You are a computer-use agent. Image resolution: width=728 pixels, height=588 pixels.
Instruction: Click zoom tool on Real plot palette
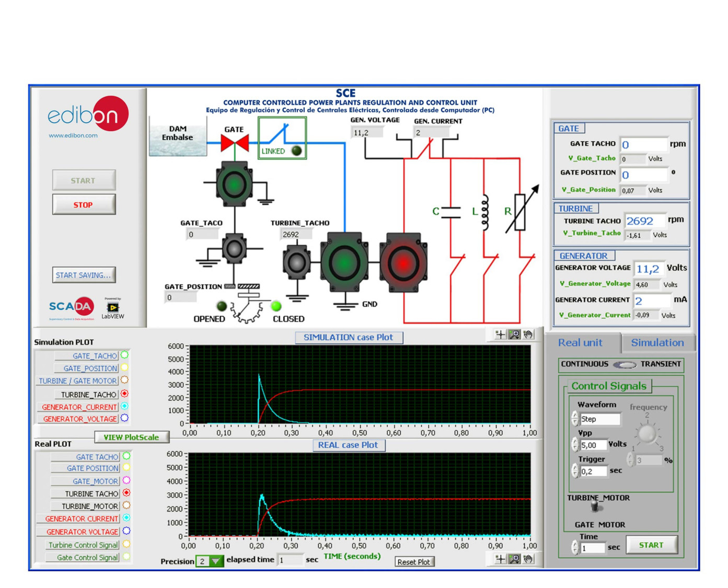[x=514, y=559]
